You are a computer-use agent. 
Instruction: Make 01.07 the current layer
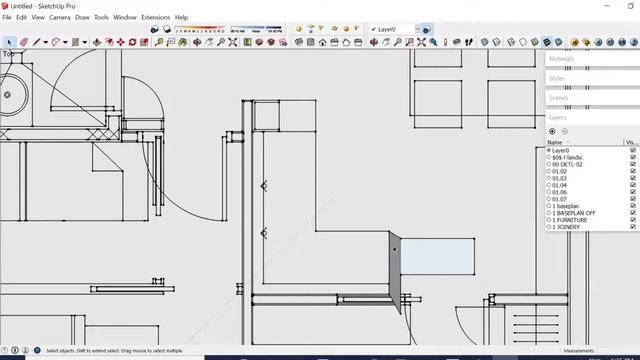point(549,199)
